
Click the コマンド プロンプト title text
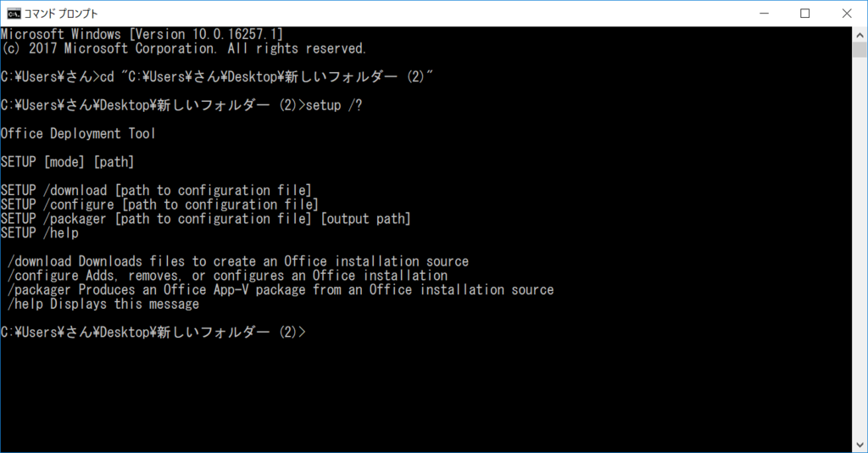point(61,14)
